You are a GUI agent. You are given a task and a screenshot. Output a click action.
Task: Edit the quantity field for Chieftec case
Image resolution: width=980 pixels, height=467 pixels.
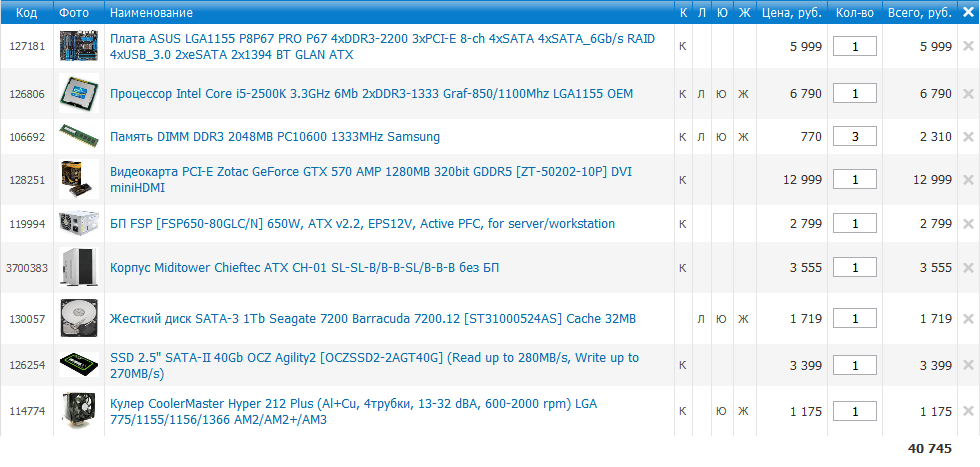[x=855, y=268]
